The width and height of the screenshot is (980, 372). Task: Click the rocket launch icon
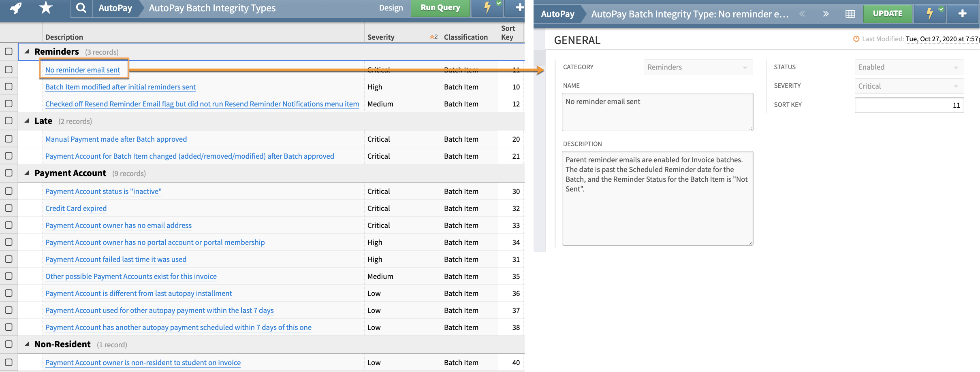point(16,8)
